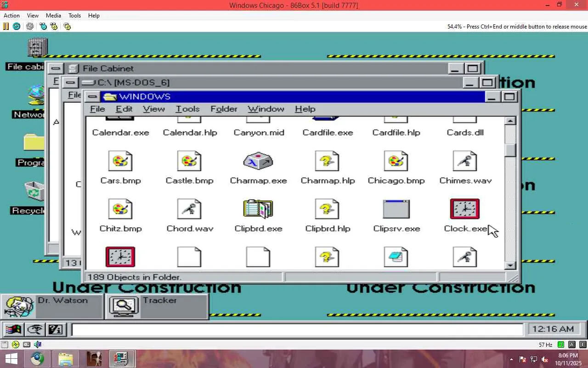
Task: Select the Castle.bmp paint icon
Action: [189, 161]
